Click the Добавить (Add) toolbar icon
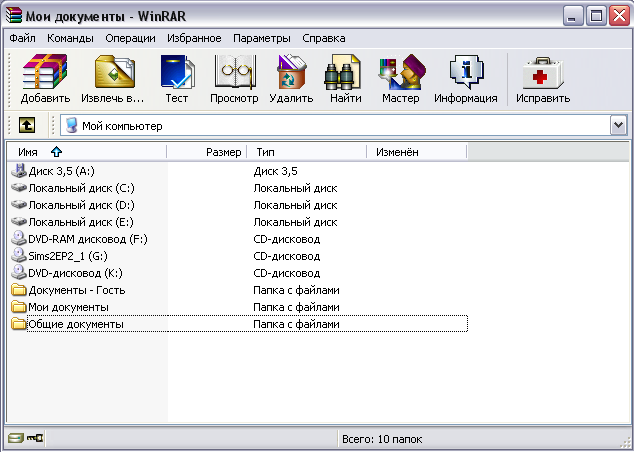The height and width of the screenshot is (452, 634). 45,80
